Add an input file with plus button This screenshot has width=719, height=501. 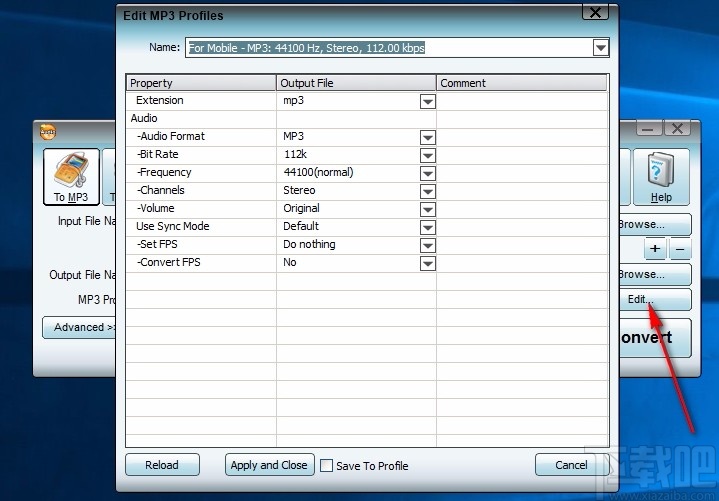coord(655,249)
